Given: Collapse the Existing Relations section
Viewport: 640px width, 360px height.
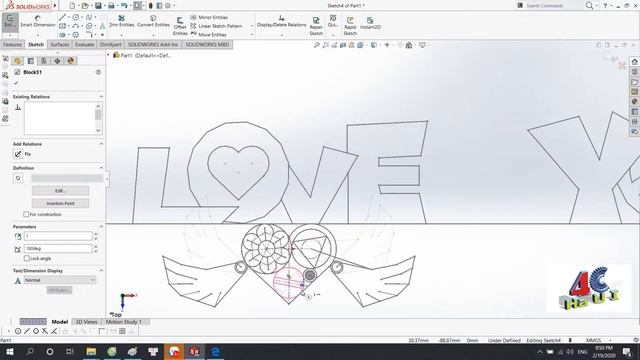Looking at the screenshot, I should click(x=101, y=97).
